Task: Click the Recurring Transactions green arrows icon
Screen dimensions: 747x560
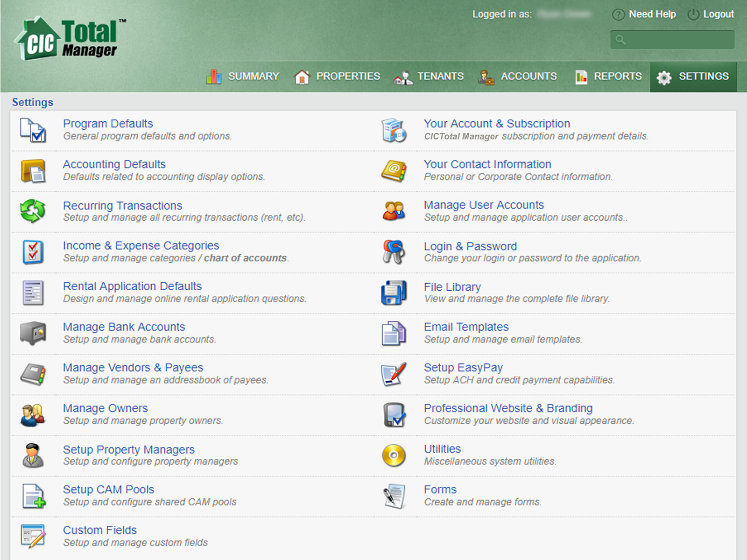Action: click(33, 211)
